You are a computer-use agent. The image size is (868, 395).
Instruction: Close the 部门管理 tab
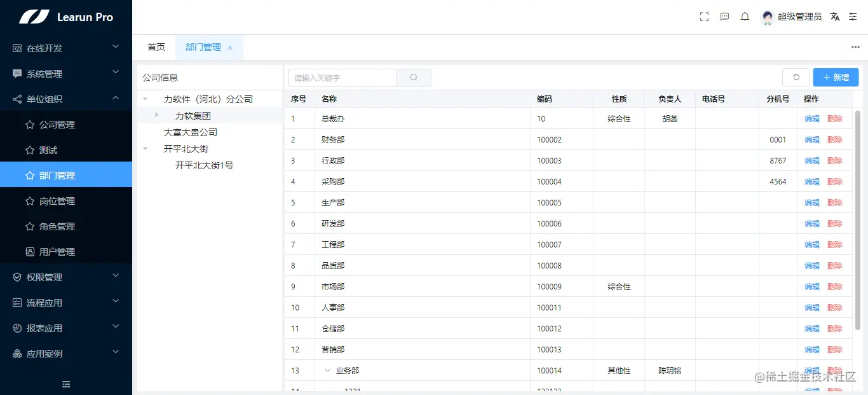click(230, 47)
